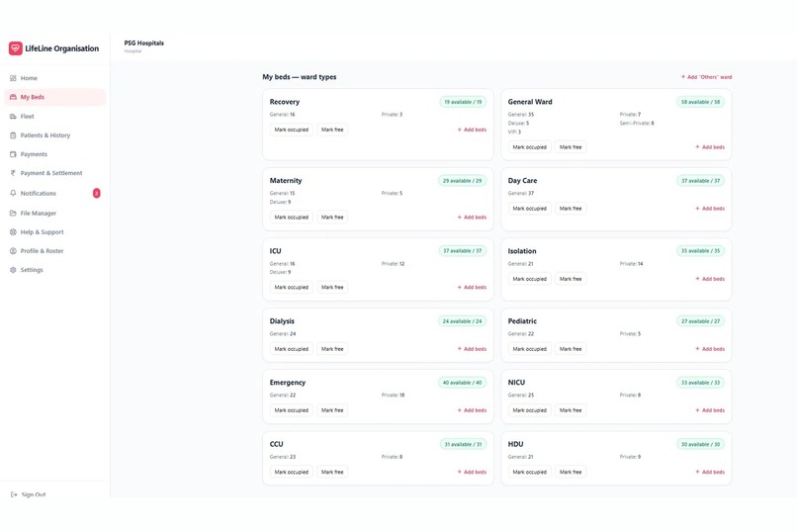Add beds to Maternity ward
Image resolution: width=797 pixels, height=532 pixels.
pyautogui.click(x=472, y=217)
